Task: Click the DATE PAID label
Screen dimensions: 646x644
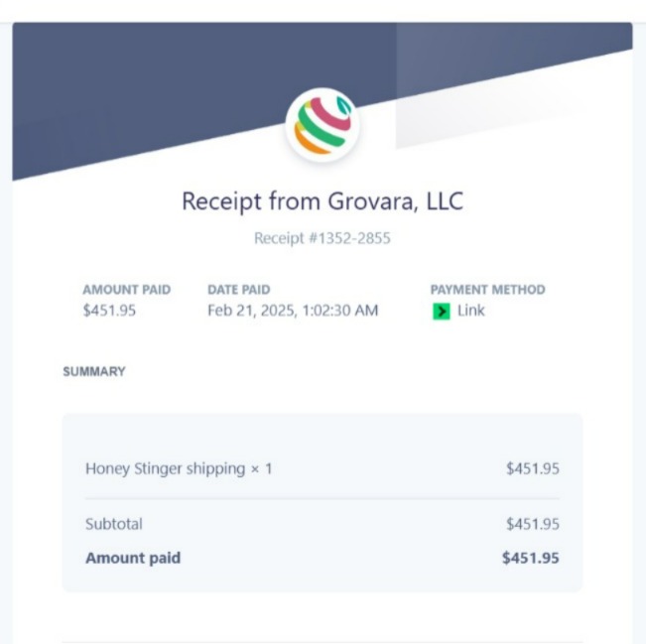Action: 239,290
